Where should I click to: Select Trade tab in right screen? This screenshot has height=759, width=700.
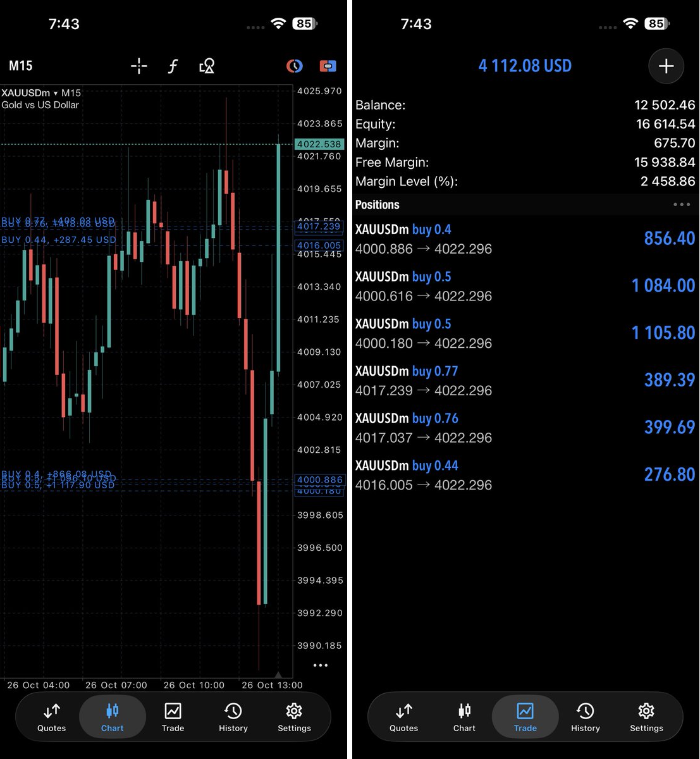[x=525, y=717]
